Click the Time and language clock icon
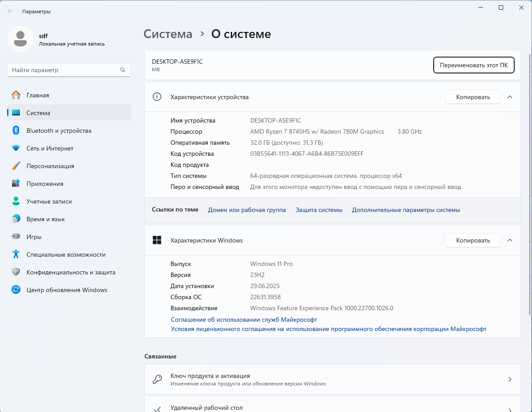This screenshot has height=412, width=532. 16,219
